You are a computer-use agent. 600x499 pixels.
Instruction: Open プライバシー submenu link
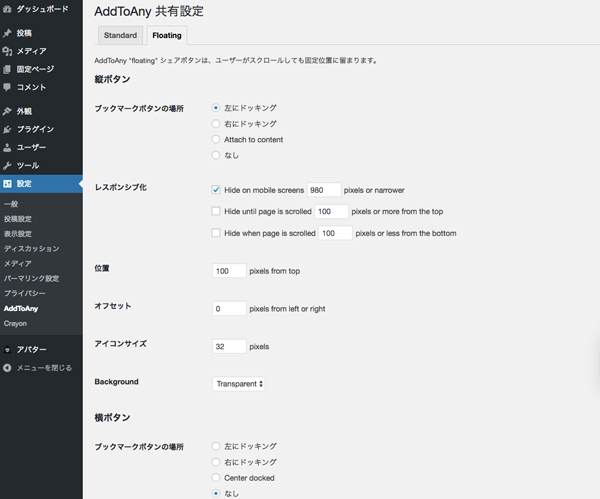24,294
